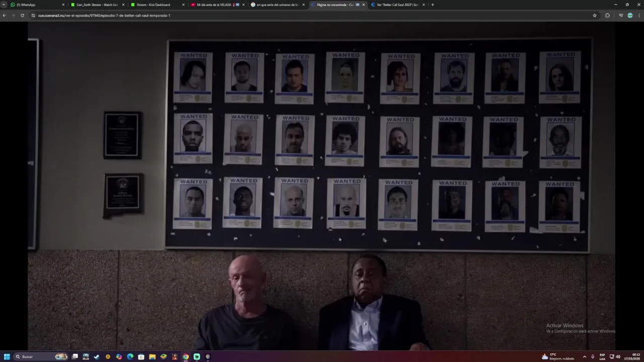Viewport: 644px width, 362px height.
Task: Open the green Kick app taskbar icon
Action: click(x=197, y=356)
